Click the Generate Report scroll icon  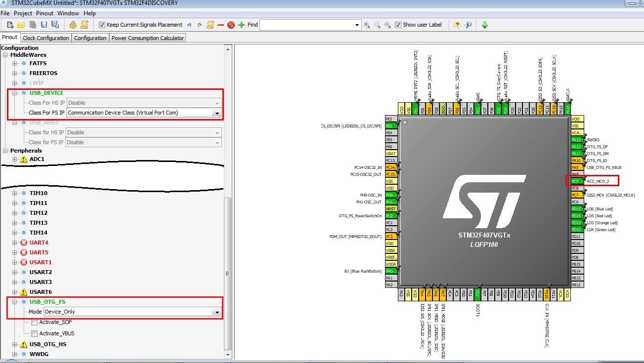point(85,25)
